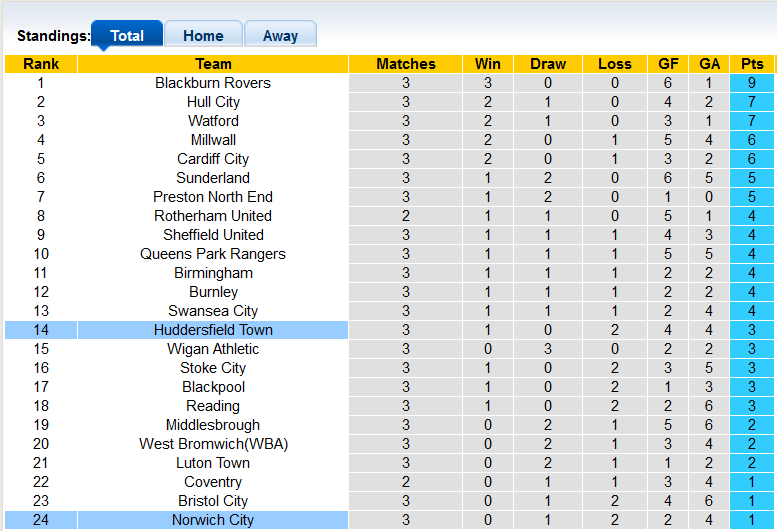Open Norwich City team link
This screenshot has width=777, height=531.
(213, 520)
